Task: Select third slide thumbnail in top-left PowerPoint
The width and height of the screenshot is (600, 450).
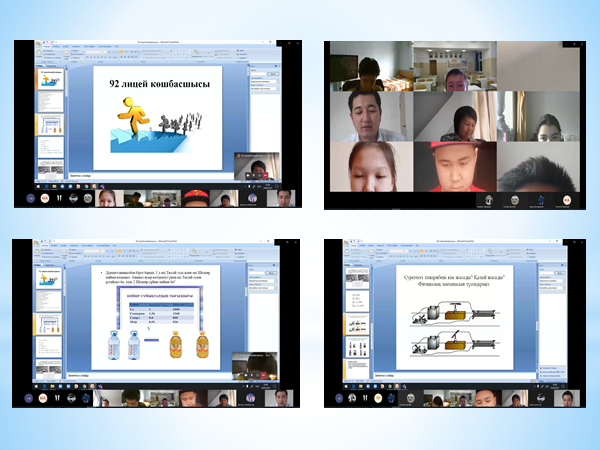Action: 49,124
